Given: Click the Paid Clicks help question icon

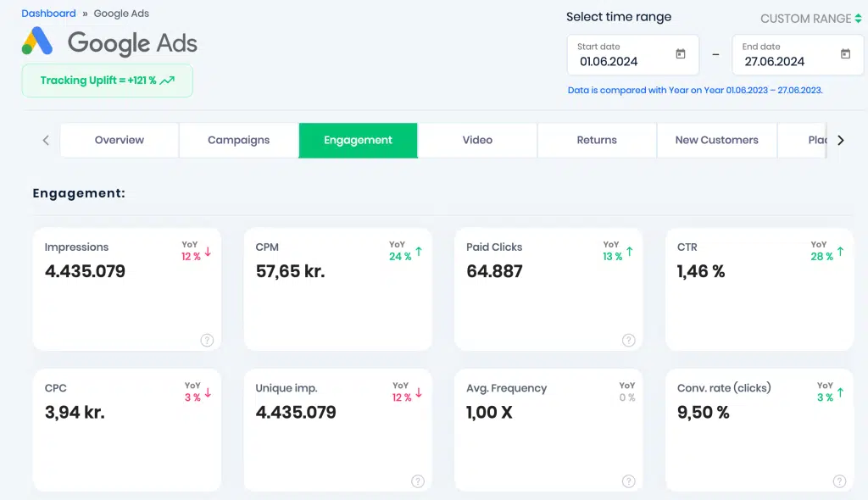Looking at the screenshot, I should 628,340.
